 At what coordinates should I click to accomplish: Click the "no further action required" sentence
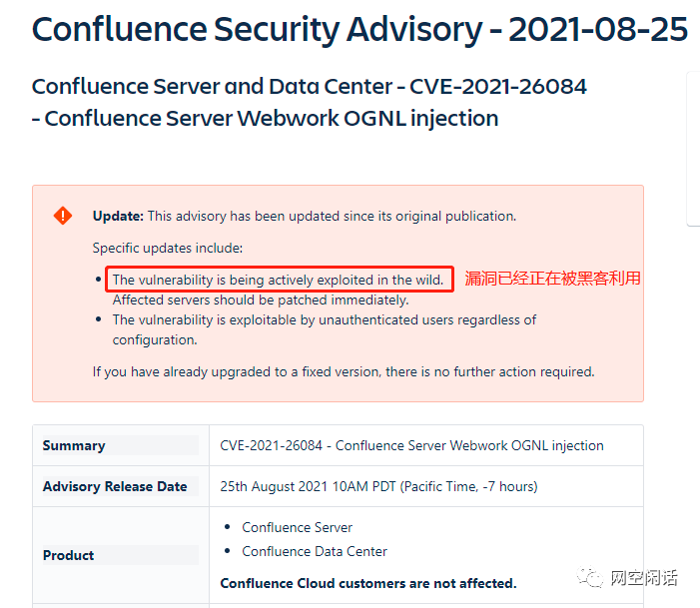pos(344,371)
